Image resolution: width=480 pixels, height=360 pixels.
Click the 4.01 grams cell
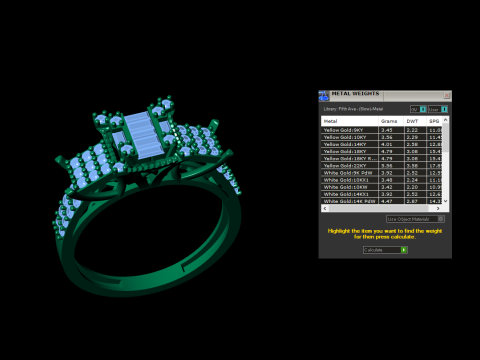click(391, 144)
